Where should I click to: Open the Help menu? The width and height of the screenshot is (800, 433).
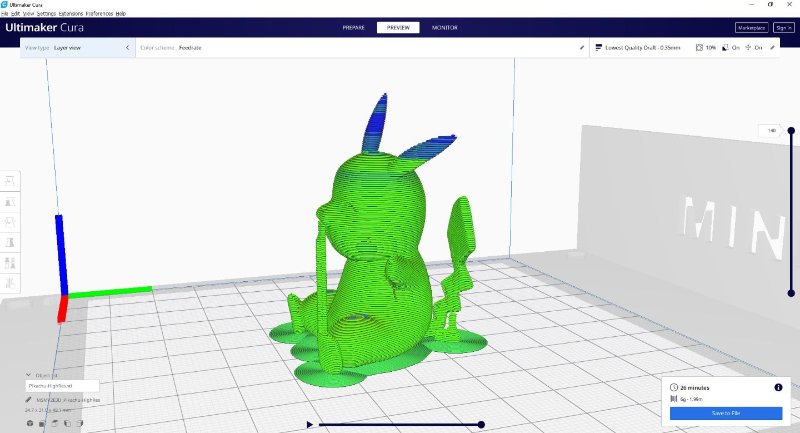click(x=120, y=14)
